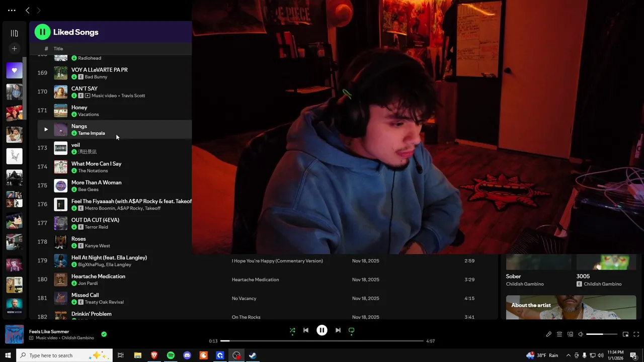
Task: Play the Nangs track with the row play button
Action: coord(46,129)
